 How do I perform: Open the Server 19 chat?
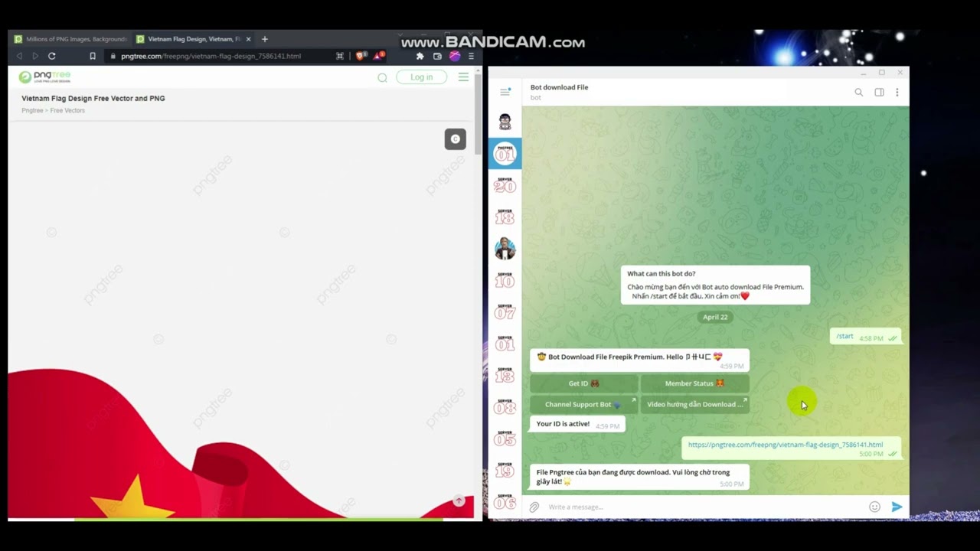(x=505, y=470)
